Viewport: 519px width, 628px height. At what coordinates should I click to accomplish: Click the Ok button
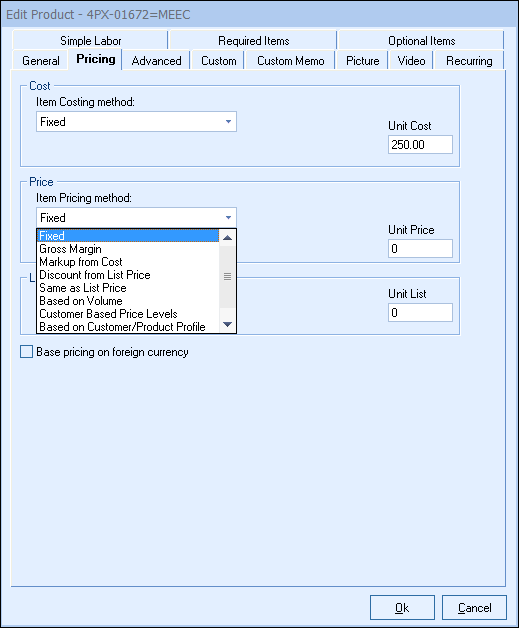click(x=402, y=608)
